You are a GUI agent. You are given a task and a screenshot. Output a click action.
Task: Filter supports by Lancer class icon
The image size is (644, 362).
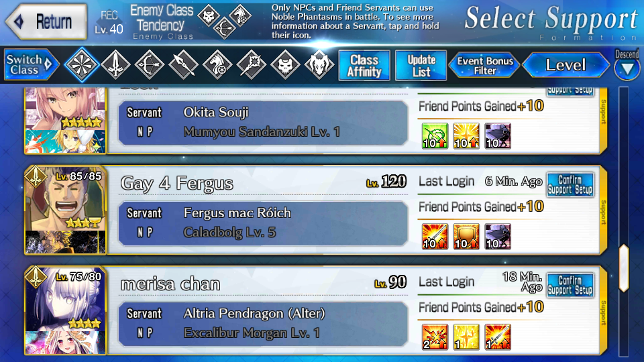(184, 64)
